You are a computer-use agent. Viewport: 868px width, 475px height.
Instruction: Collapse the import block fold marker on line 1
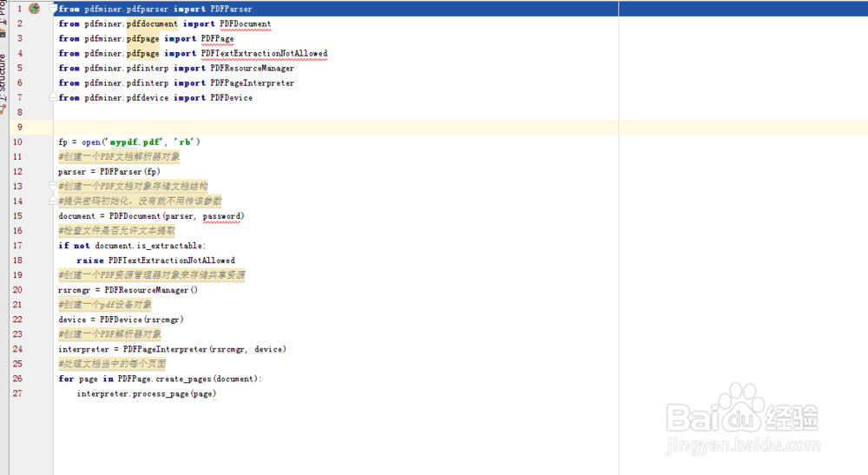54,9
